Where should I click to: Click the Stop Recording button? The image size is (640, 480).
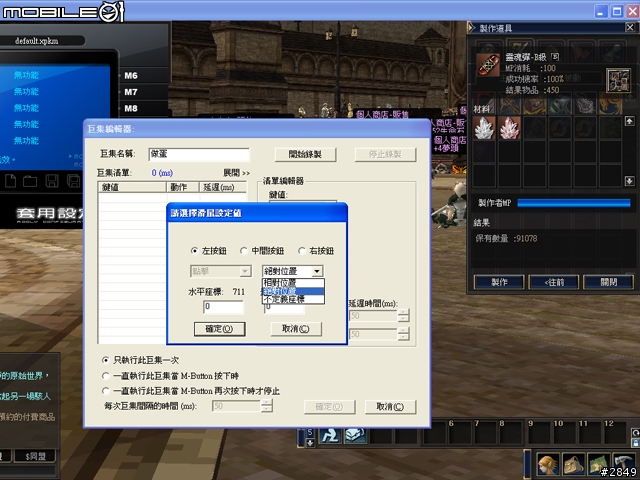(385, 154)
